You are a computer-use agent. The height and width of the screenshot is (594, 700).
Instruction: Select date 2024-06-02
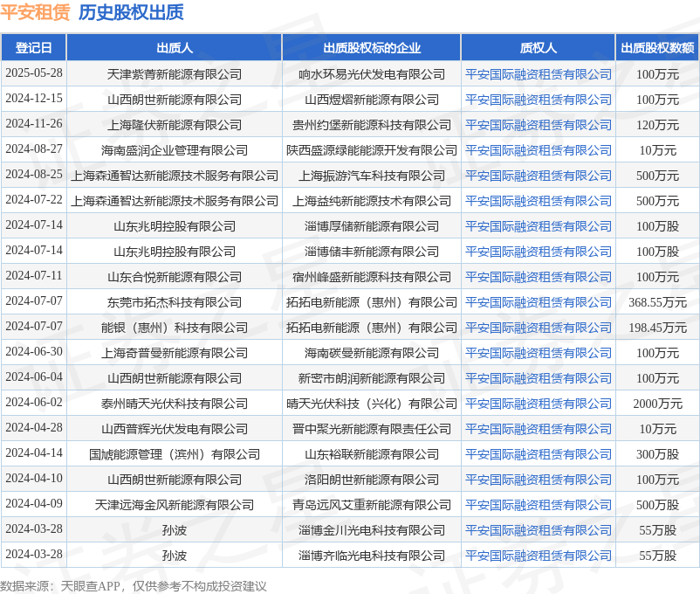click(34, 402)
